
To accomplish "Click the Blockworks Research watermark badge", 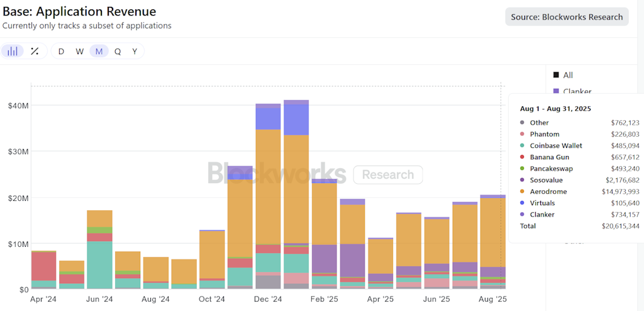I will (x=388, y=175).
